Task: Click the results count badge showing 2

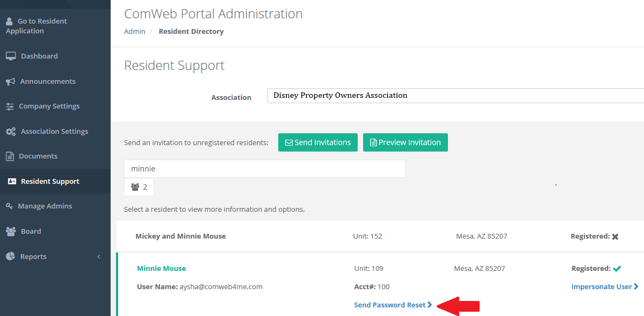Action: tap(139, 187)
